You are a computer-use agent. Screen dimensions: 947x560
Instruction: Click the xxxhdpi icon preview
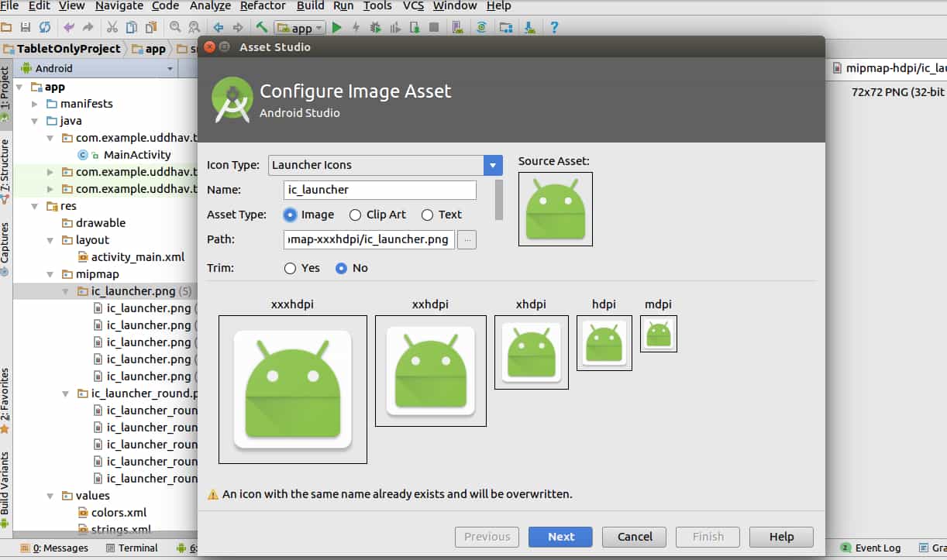[x=293, y=389]
